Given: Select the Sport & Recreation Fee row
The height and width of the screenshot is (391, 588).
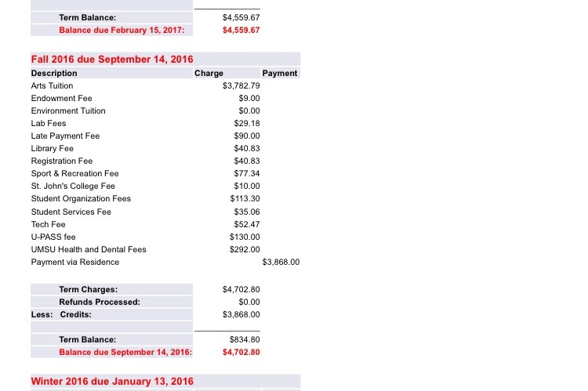Looking at the screenshot, I should 74,173.
